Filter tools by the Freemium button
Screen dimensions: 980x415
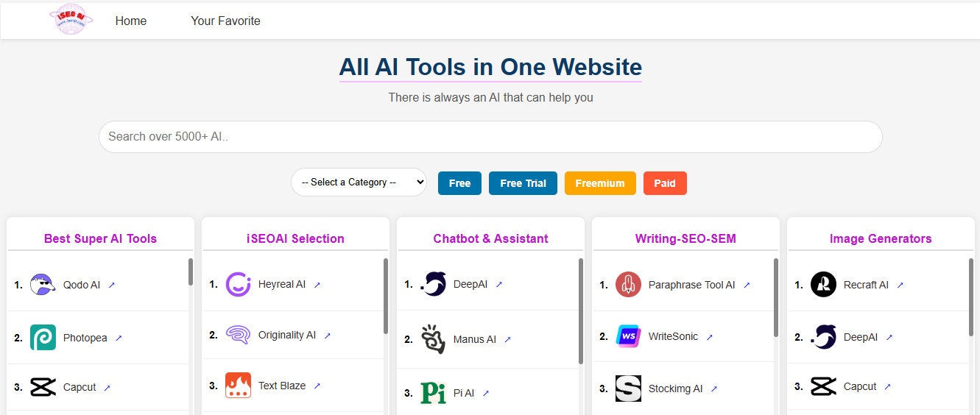tap(600, 183)
